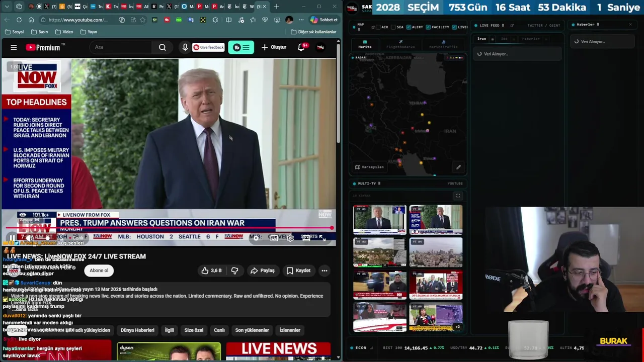644x362 pixels.
Task: Click the browser address bar URL
Action: pyautogui.click(x=78, y=20)
